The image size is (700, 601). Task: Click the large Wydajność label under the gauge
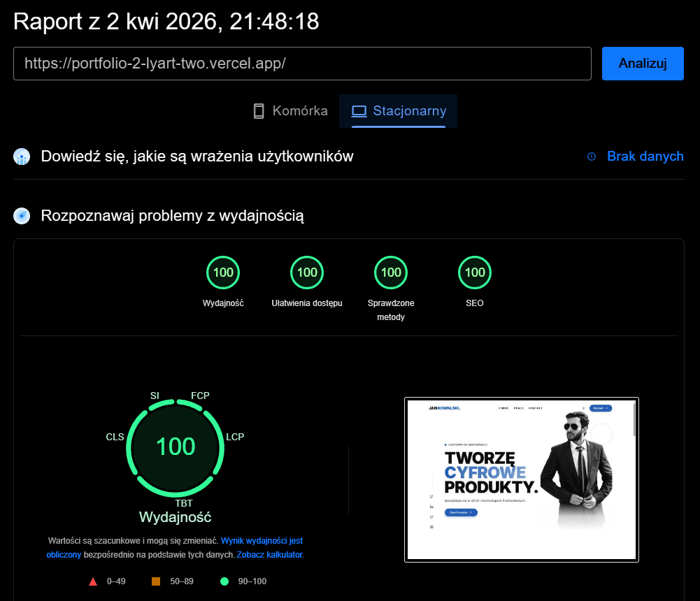[176, 517]
